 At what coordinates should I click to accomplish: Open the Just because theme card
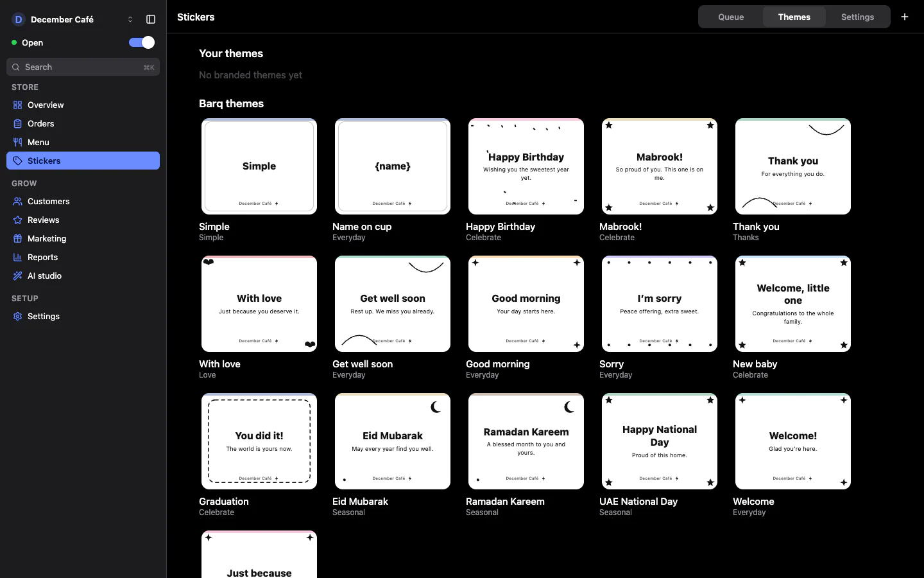(x=259, y=554)
